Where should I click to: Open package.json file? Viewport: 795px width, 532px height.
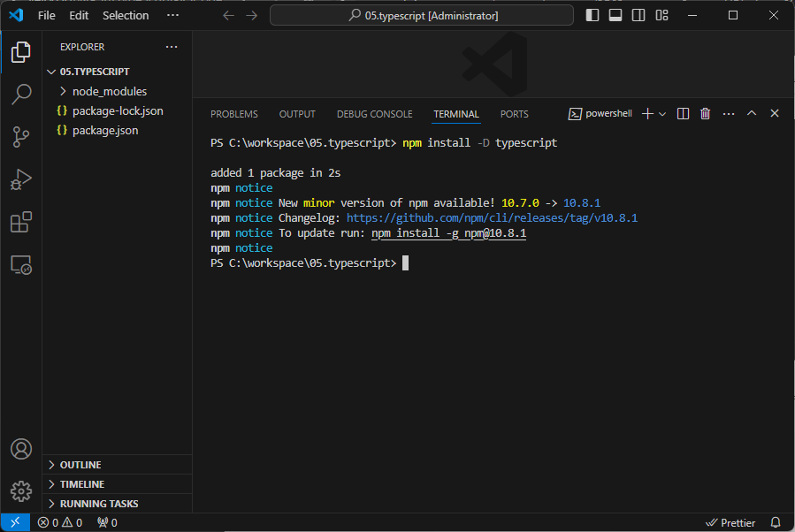pyautogui.click(x=117, y=130)
